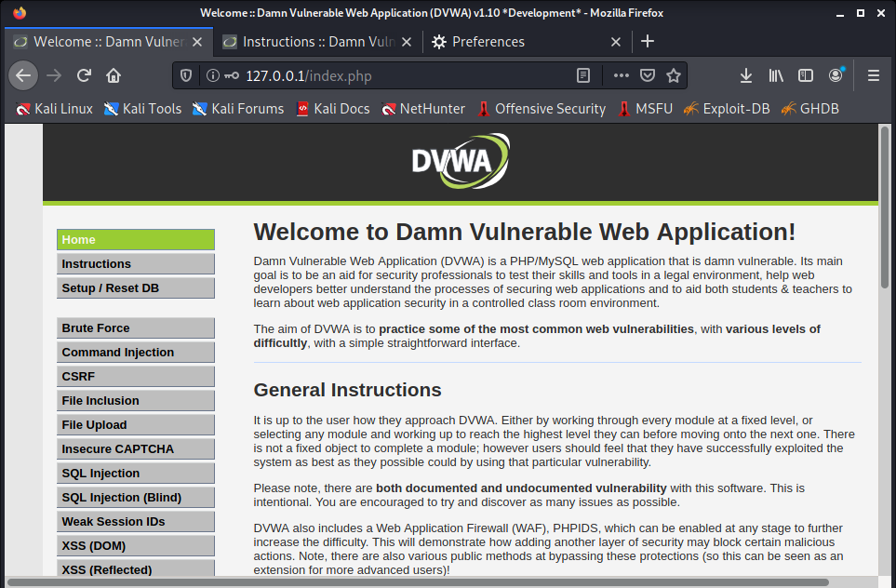This screenshot has width=896, height=588.
Task: Save page to Pocket
Action: point(648,75)
